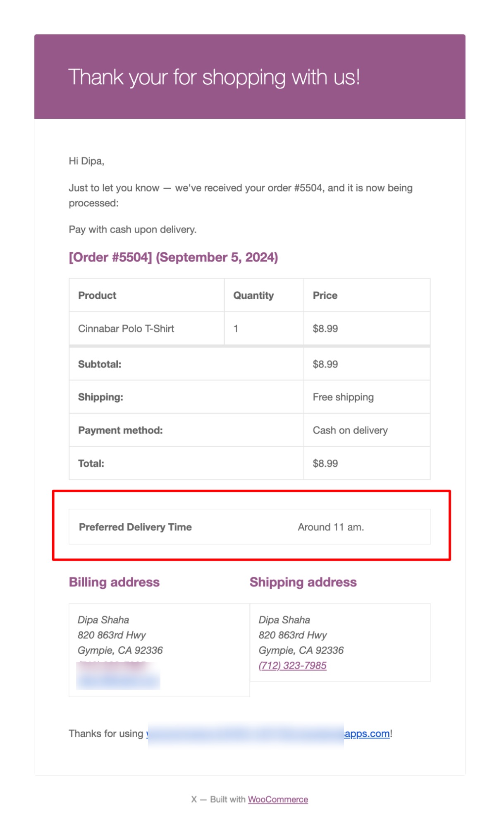
Task: Click the Preferred Delivery Time label
Action: 135,527
